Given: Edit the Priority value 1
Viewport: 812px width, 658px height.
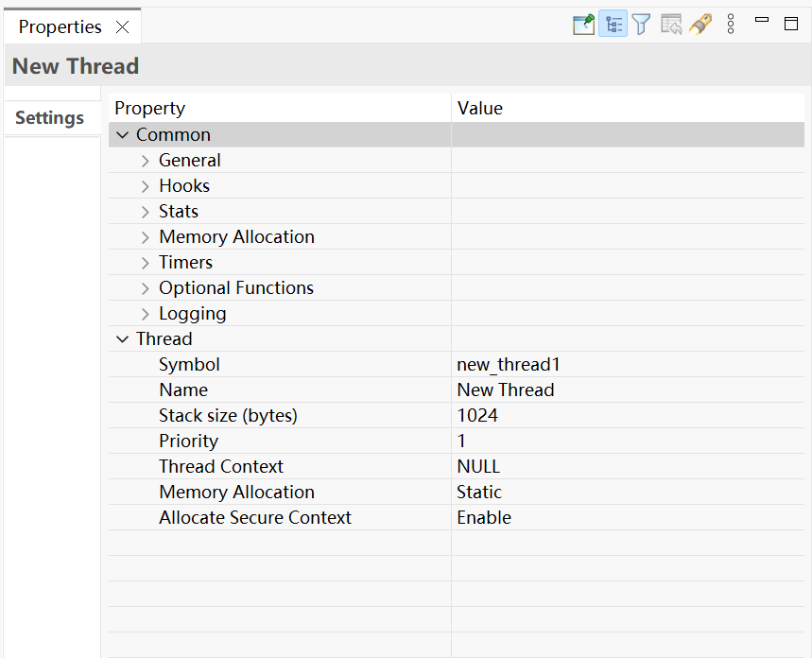Looking at the screenshot, I should (628, 441).
